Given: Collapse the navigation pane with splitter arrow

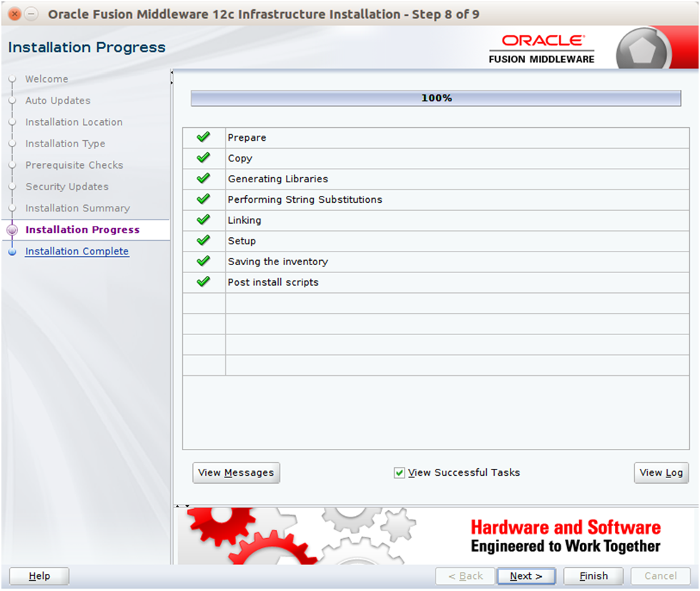Looking at the screenshot, I should point(172,73).
